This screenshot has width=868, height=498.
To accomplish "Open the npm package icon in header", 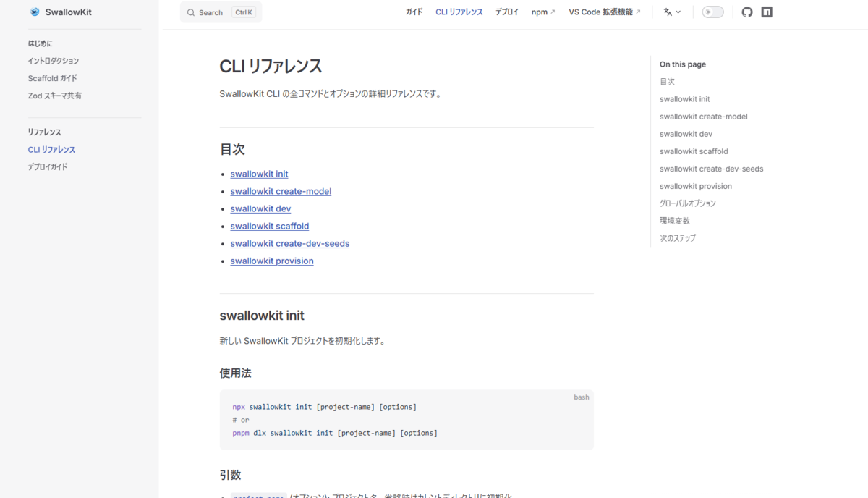I will [x=767, y=12].
